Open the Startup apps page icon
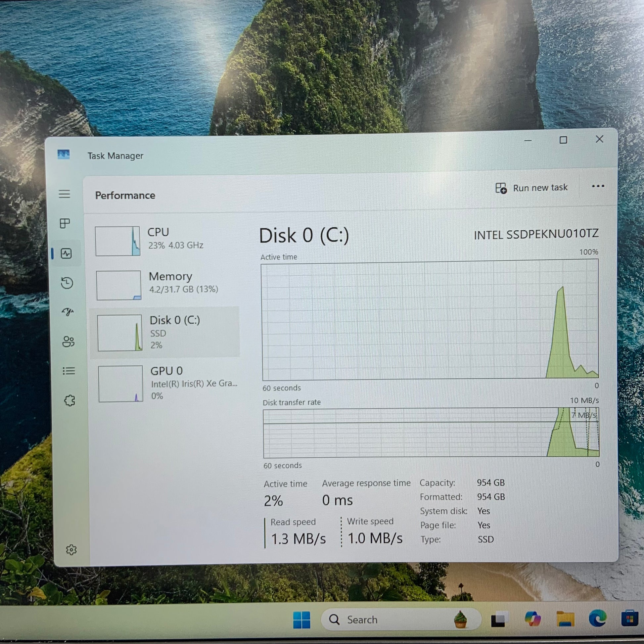Image resolution: width=644 pixels, height=644 pixels. (x=68, y=312)
